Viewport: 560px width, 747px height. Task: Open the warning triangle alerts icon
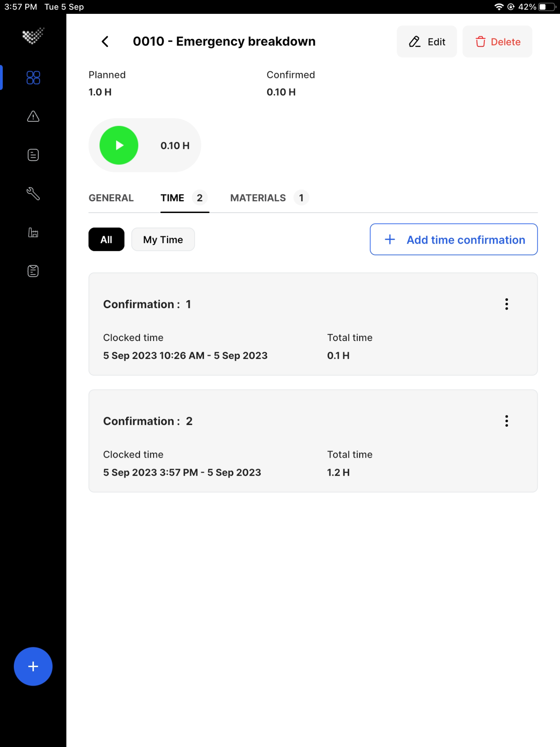pos(33,116)
